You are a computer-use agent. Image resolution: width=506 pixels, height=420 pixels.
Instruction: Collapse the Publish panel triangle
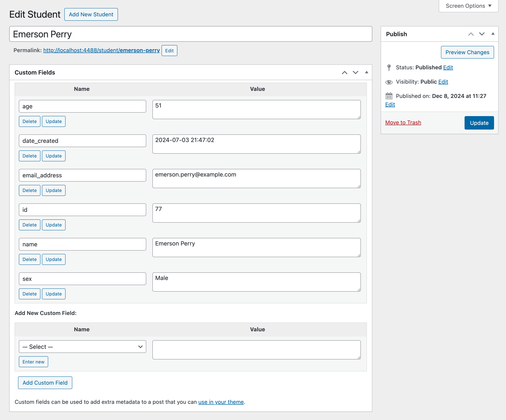click(493, 34)
